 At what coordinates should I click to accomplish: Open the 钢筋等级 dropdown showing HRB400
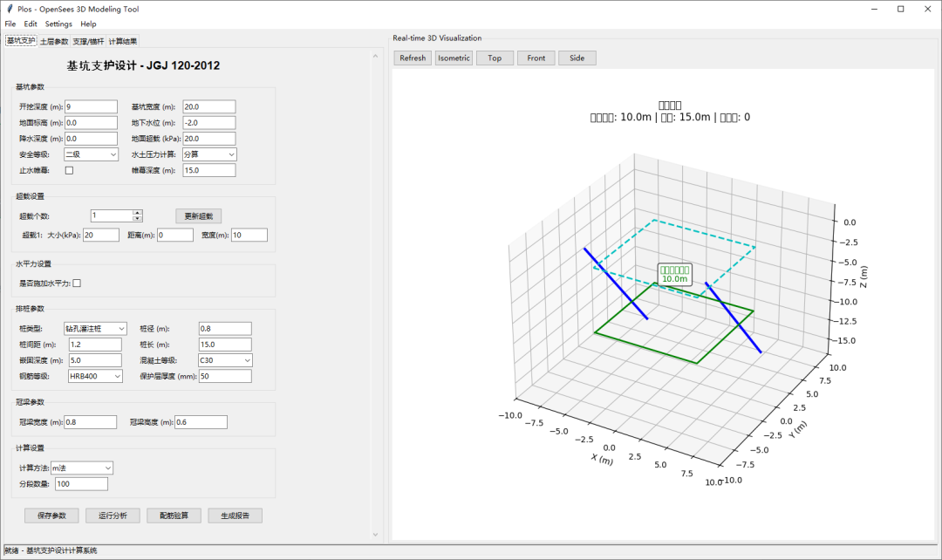[96, 376]
